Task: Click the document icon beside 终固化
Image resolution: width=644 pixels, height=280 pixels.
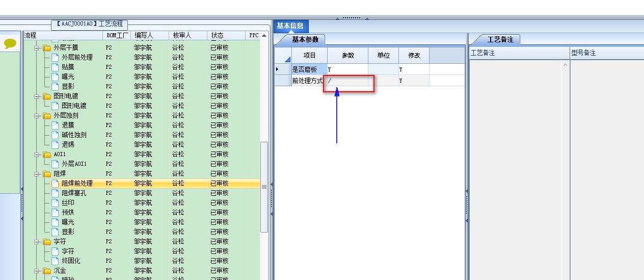Action: [55, 261]
